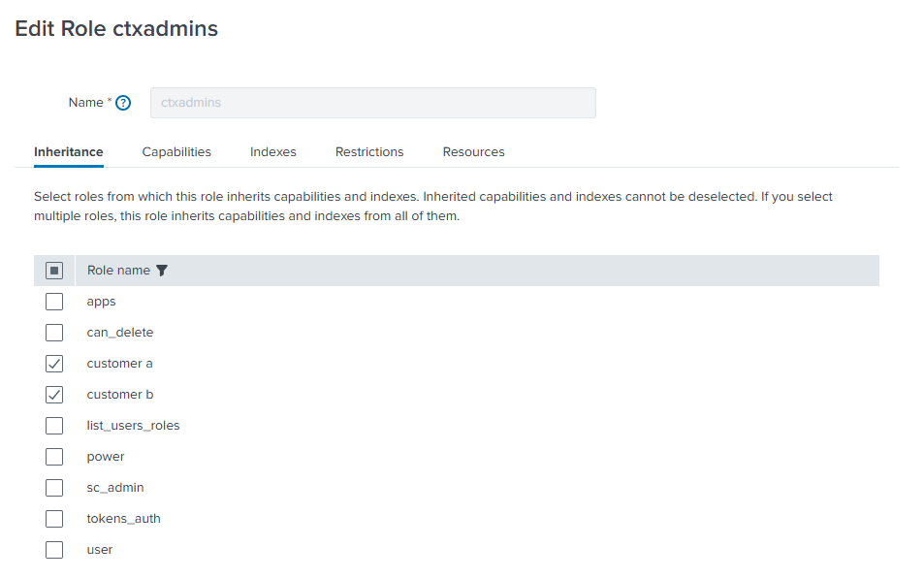The image size is (924, 579).
Task: Enable the list_users_roles inheritance checkbox
Action: point(54,426)
